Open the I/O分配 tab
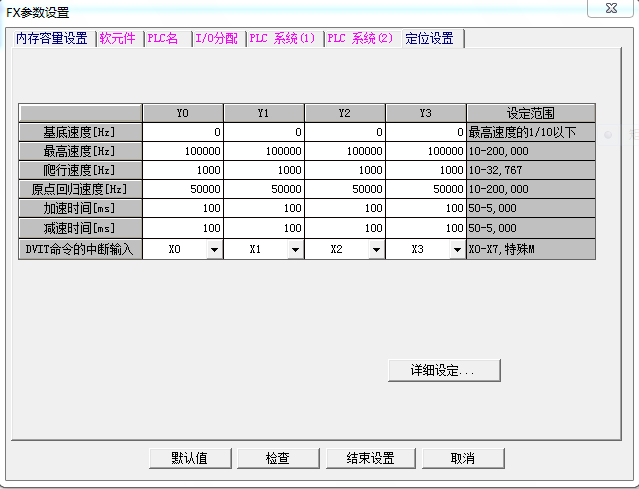The width and height of the screenshot is (639, 489). click(217, 39)
